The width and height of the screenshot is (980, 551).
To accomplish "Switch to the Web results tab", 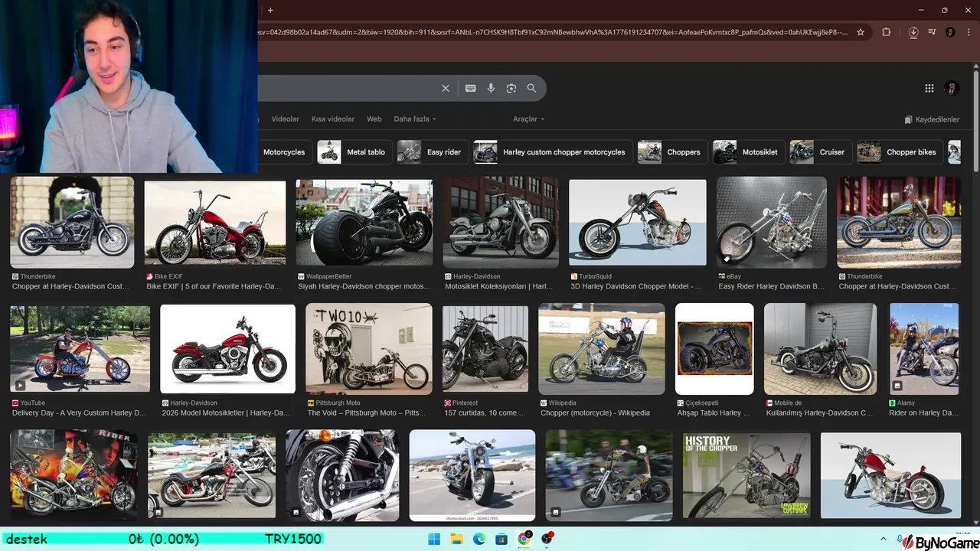I will [374, 119].
